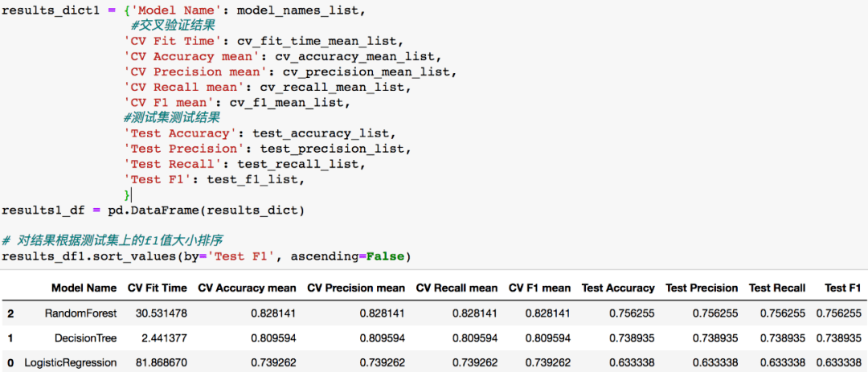Viewport: 868px width, 372px height.
Task: Click the RandomForest row cell
Action: click(x=81, y=313)
